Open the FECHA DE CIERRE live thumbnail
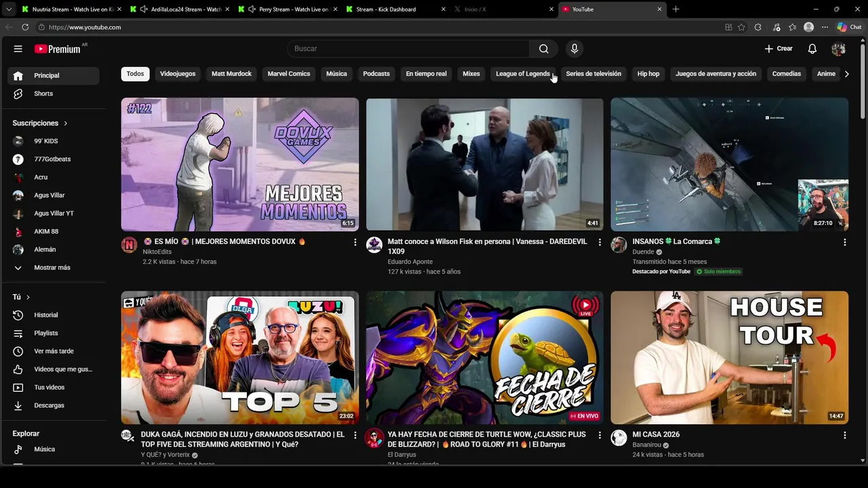The width and height of the screenshot is (868, 488). tap(485, 358)
